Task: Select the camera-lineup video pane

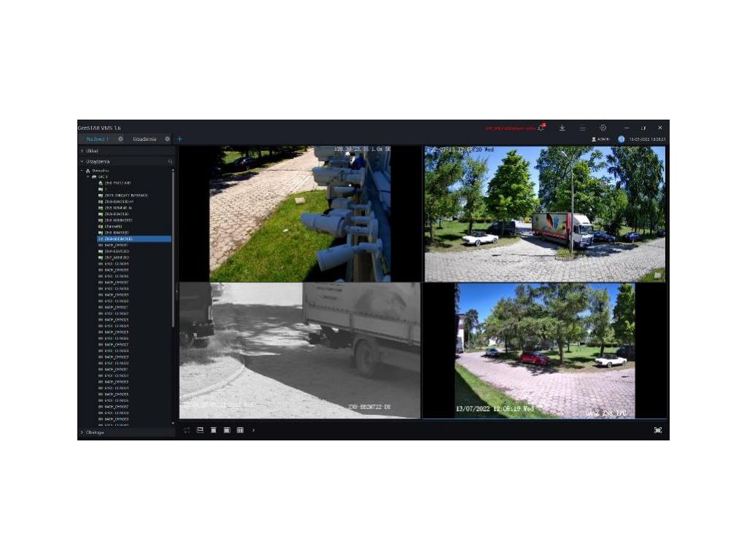Action: tap(300, 214)
